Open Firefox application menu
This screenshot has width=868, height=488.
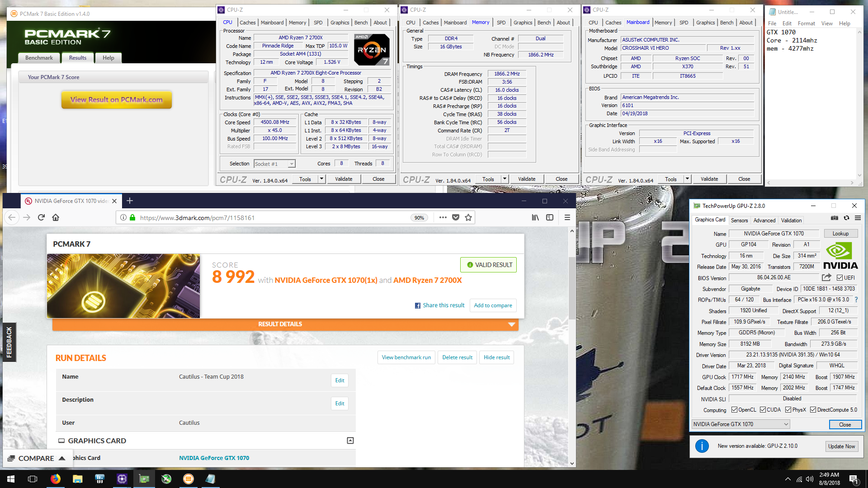click(567, 217)
